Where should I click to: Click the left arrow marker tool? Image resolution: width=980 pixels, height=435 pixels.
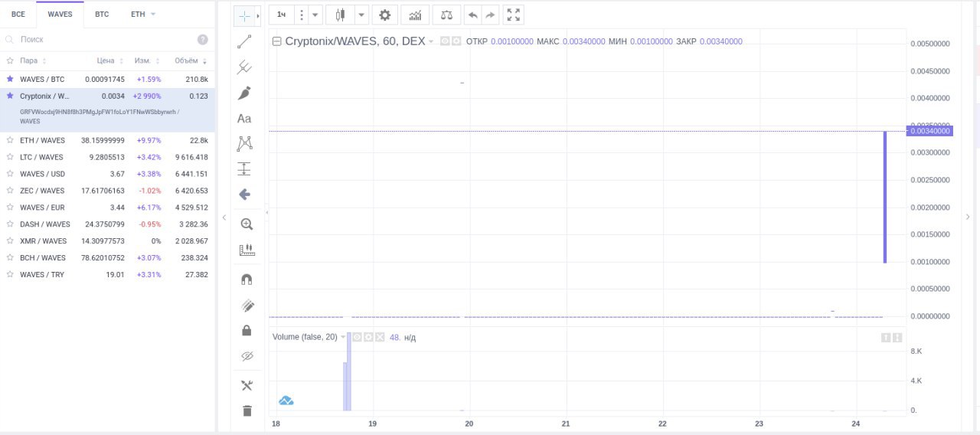[x=245, y=195]
